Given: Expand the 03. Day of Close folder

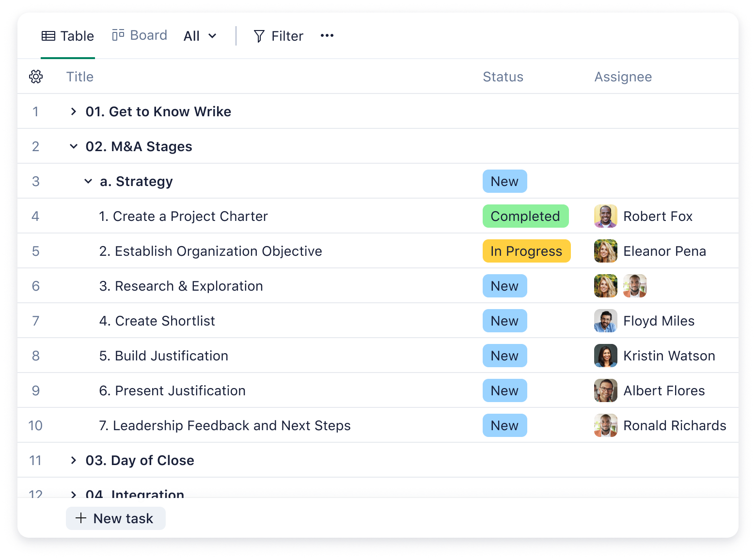Looking at the screenshot, I should [x=73, y=460].
